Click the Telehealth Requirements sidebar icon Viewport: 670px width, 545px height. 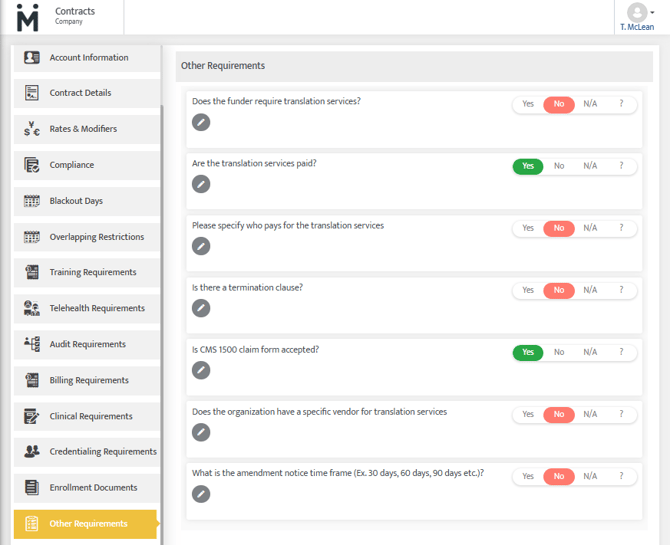coord(32,308)
